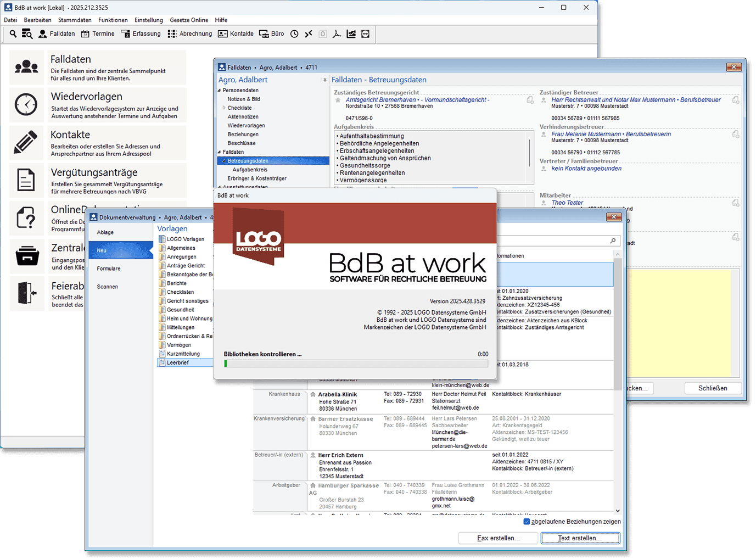Click the Amtsgericht Bremerhaven court link
Screen dimensions: 756x559
coord(380,100)
